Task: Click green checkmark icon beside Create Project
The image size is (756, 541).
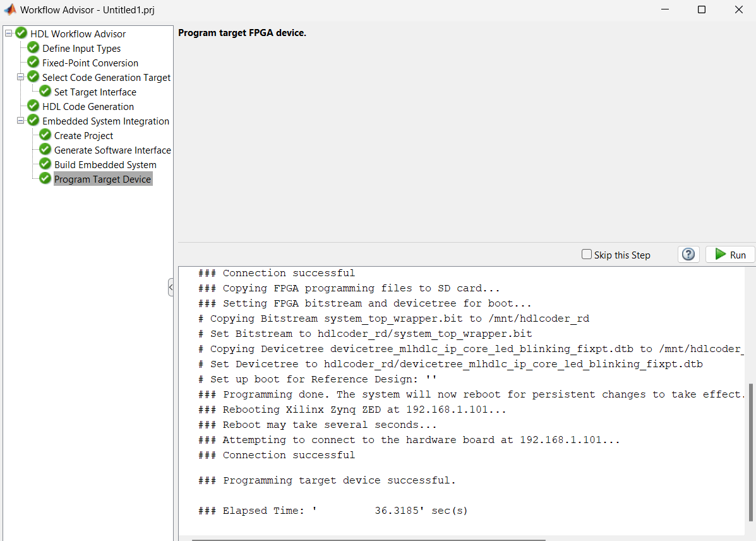Action: 45,135
